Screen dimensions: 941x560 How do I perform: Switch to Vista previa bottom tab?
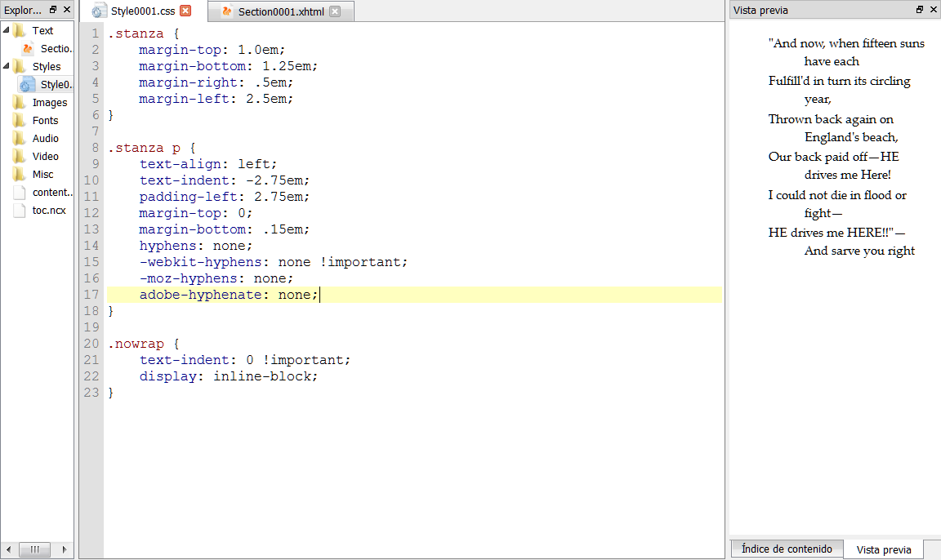tap(883, 550)
